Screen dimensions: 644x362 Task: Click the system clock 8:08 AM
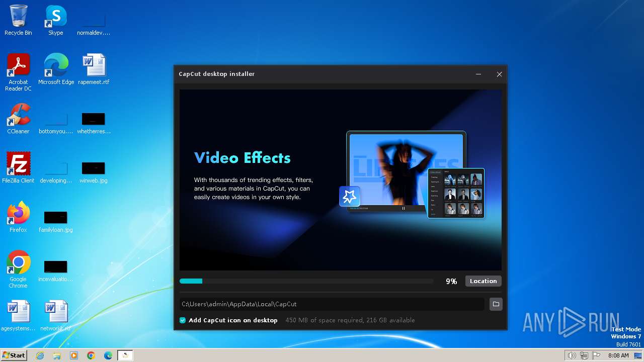coord(618,355)
